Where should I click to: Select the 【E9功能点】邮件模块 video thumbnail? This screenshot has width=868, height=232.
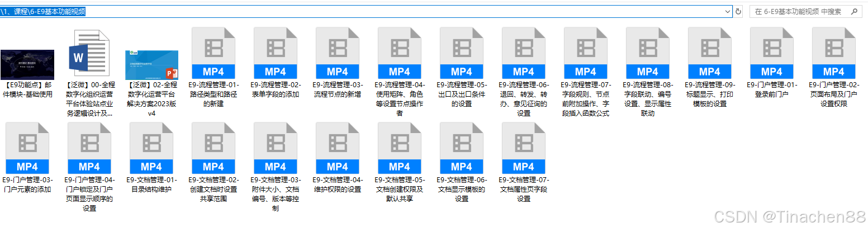(x=27, y=64)
